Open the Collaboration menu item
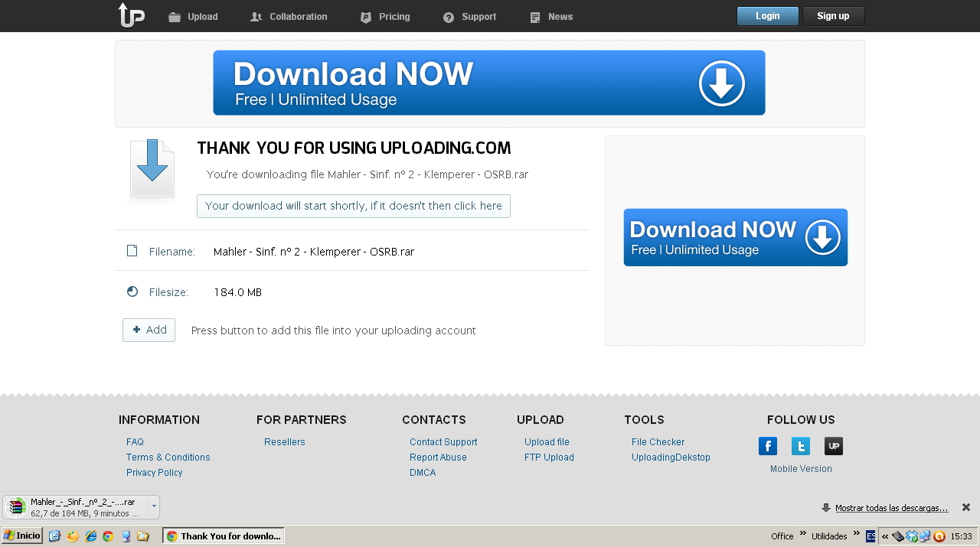This screenshot has height=547, width=980. click(289, 17)
